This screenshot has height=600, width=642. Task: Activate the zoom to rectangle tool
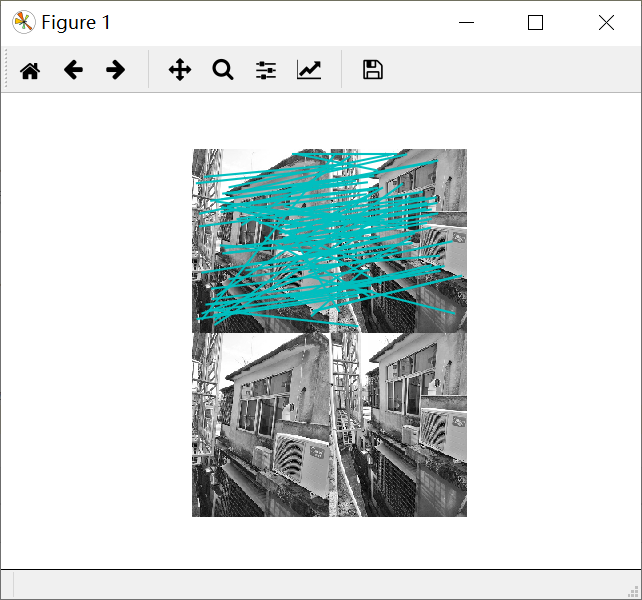click(223, 70)
